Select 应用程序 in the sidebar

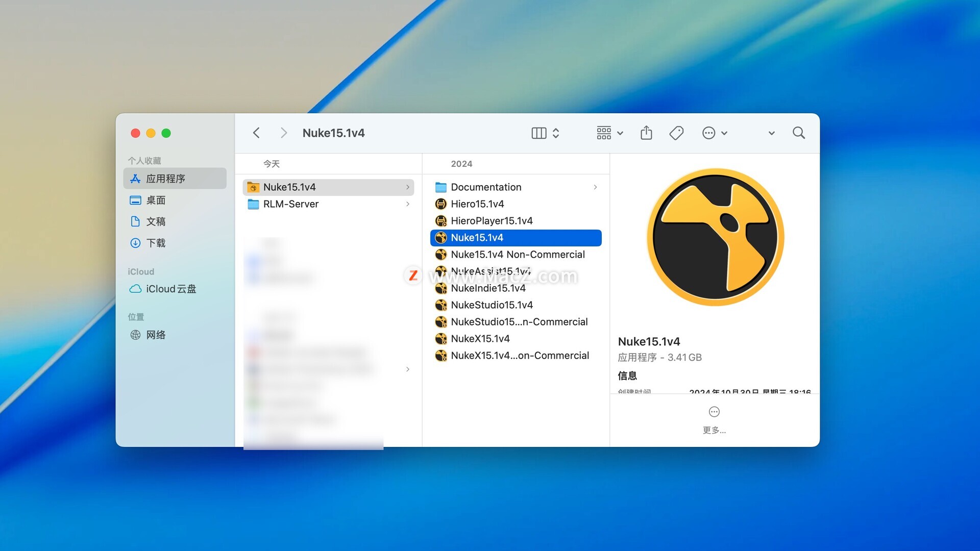[175, 179]
